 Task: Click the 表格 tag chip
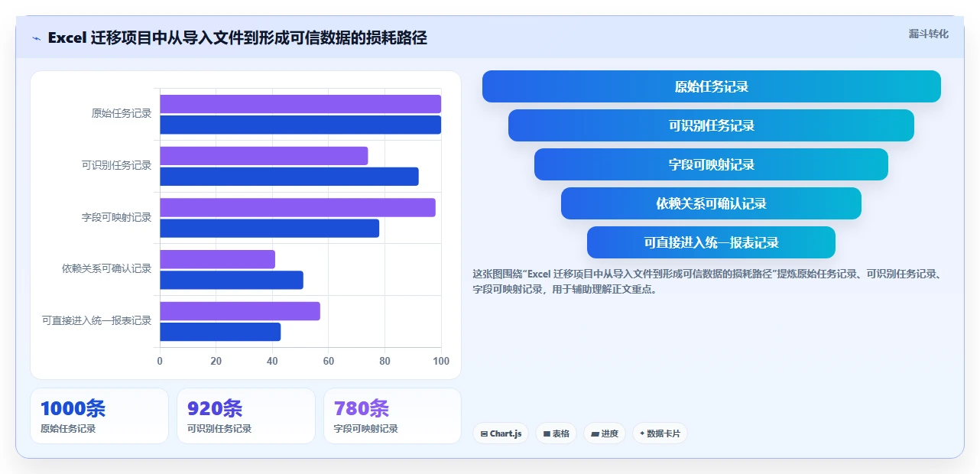pos(556,433)
